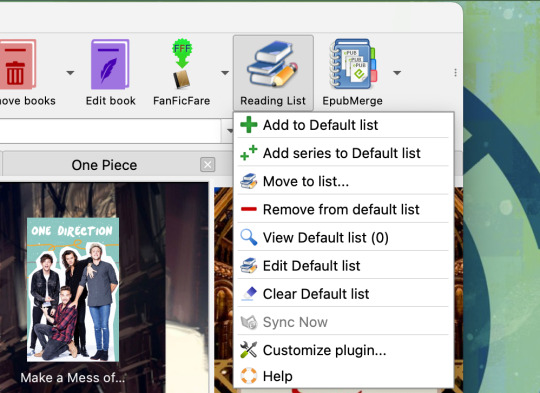Open the toolbar overflow dots menu
The height and width of the screenshot is (393, 540).
point(455,73)
